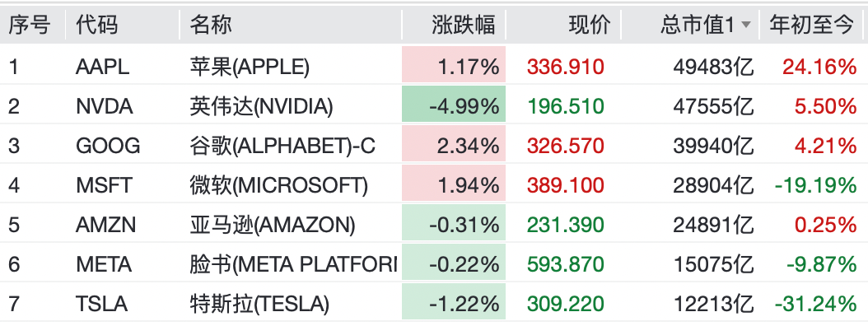868x326 pixels.
Task: Click the 序号 column header
Action: (30, 25)
